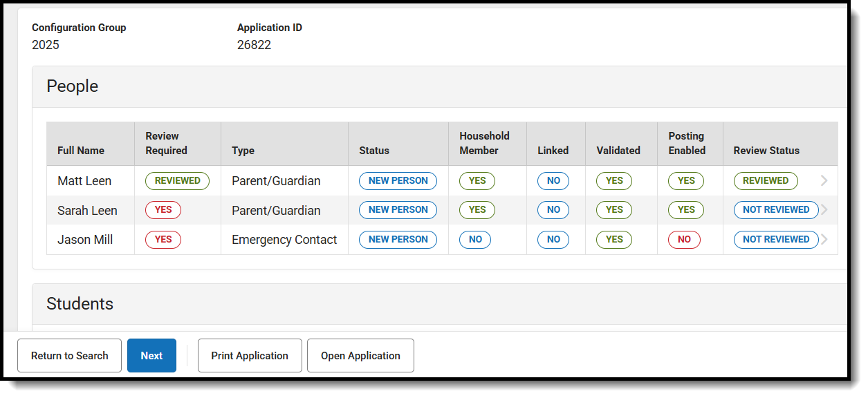Sort by the Review Status column header
The image size is (868, 398).
point(766,151)
